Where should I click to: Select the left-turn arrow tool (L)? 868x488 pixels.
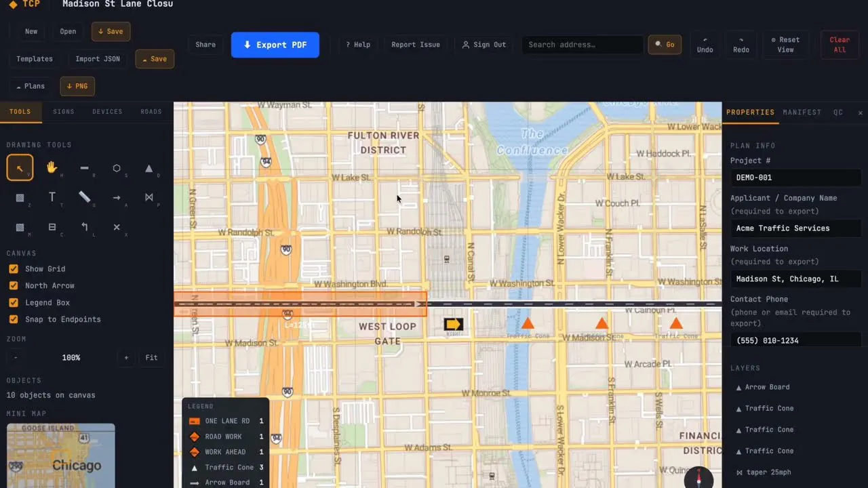[84, 227]
